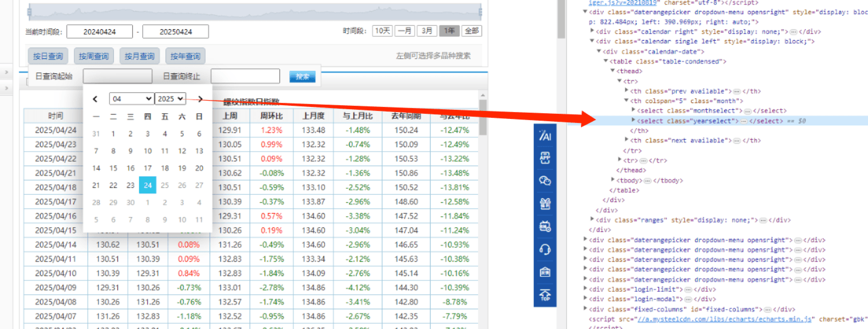
Task: Click the data table vertical scrollbar thumb
Action: click(483, 117)
